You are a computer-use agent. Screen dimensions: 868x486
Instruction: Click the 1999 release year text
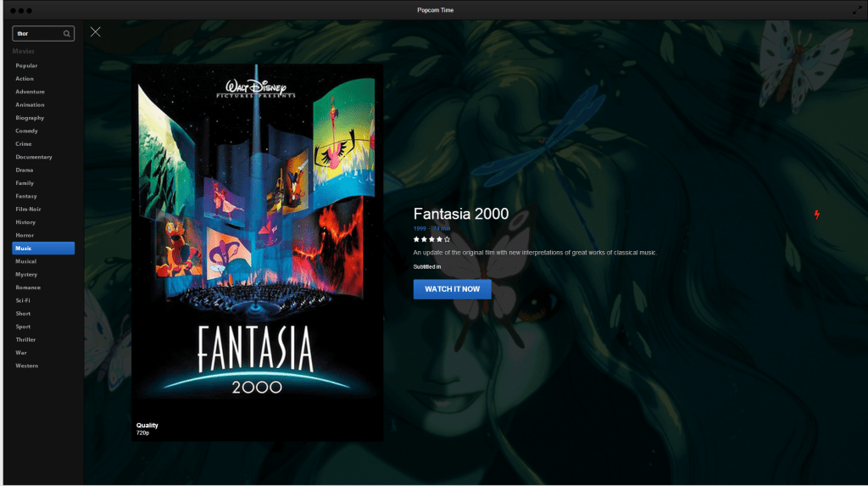(420, 228)
